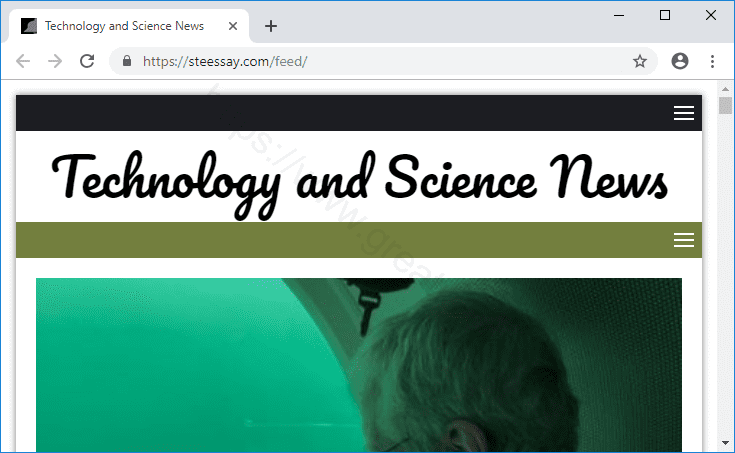Close the Technology and Science News tab
Image resolution: width=735 pixels, height=453 pixels.
[232, 26]
